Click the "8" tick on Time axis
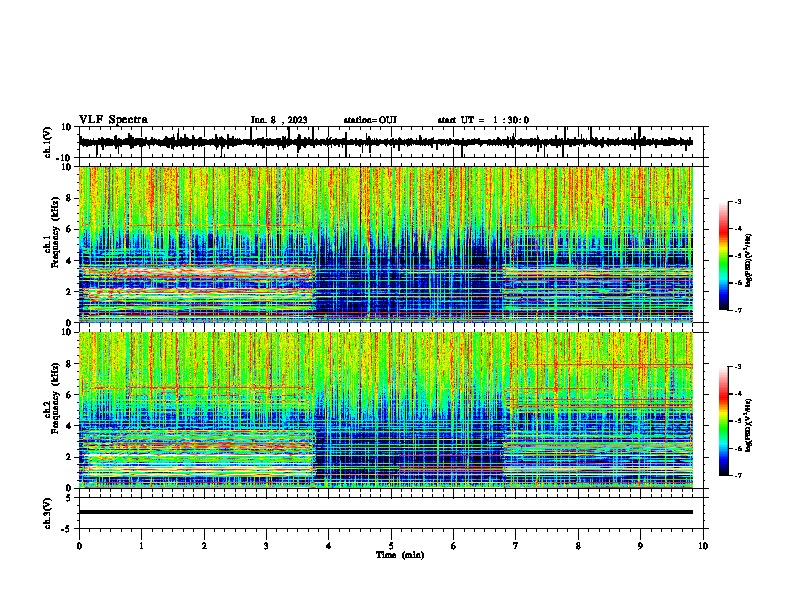The width and height of the screenshot is (792, 612). click(x=578, y=546)
